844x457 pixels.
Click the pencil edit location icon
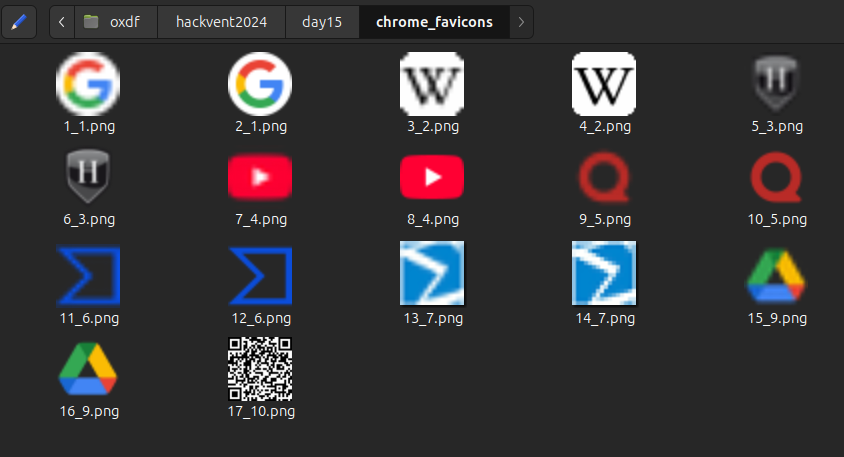(20, 21)
